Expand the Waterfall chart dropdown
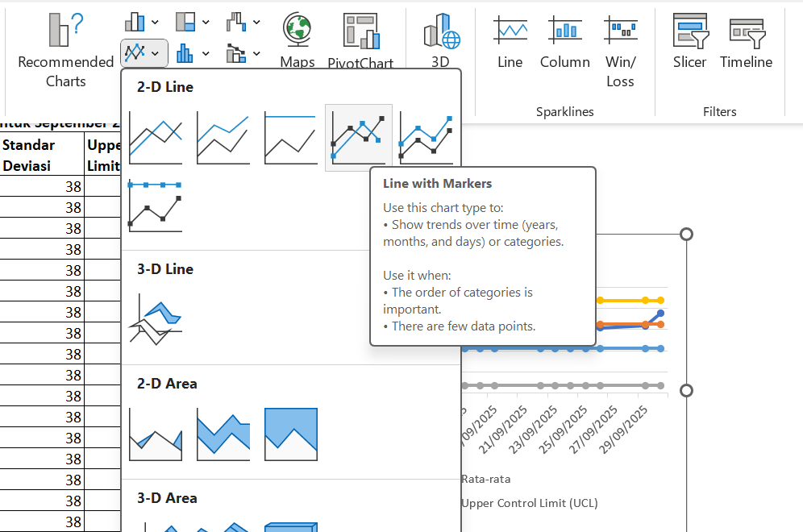 pos(243,22)
